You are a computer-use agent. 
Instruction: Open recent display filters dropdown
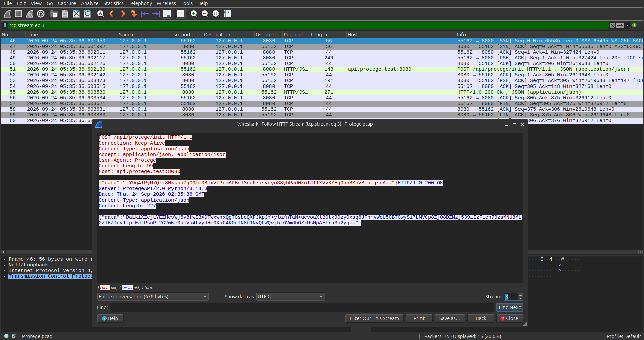tap(628, 25)
